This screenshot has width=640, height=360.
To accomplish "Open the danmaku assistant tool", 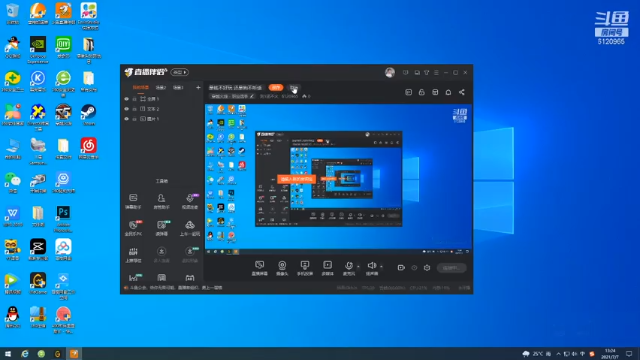I will 133,202.
